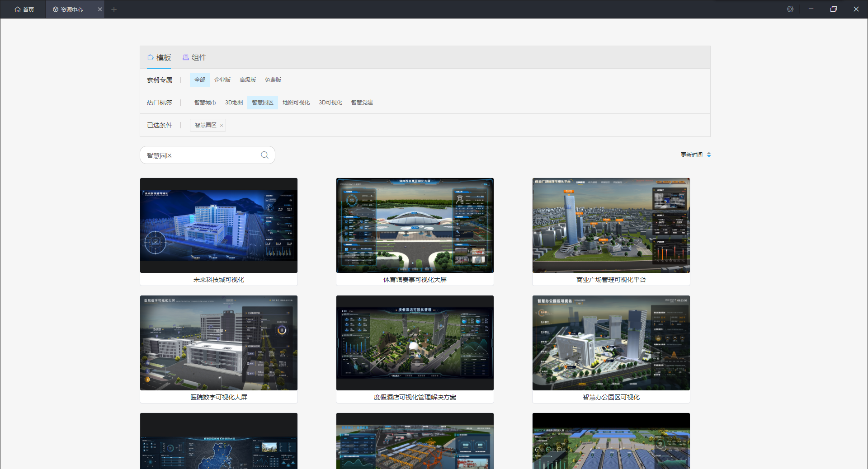
Task: Add a new tab with the plus icon
Action: 114,9
